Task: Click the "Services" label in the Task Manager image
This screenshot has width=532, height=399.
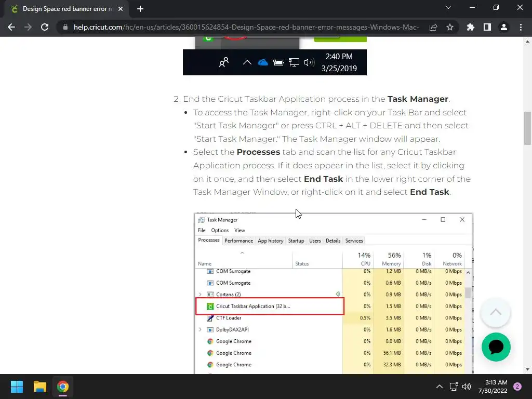Action: [354, 241]
